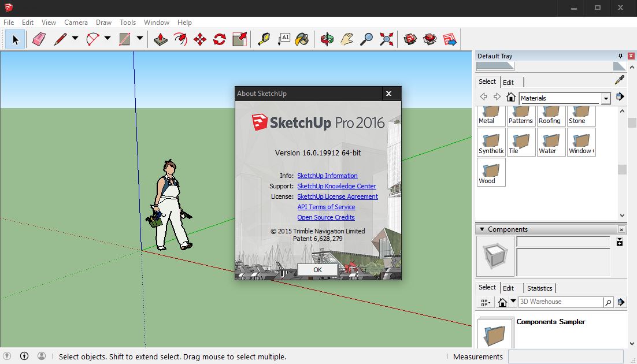The height and width of the screenshot is (364, 637).
Task: Open the Components details arrow menu
Action: 621,302
